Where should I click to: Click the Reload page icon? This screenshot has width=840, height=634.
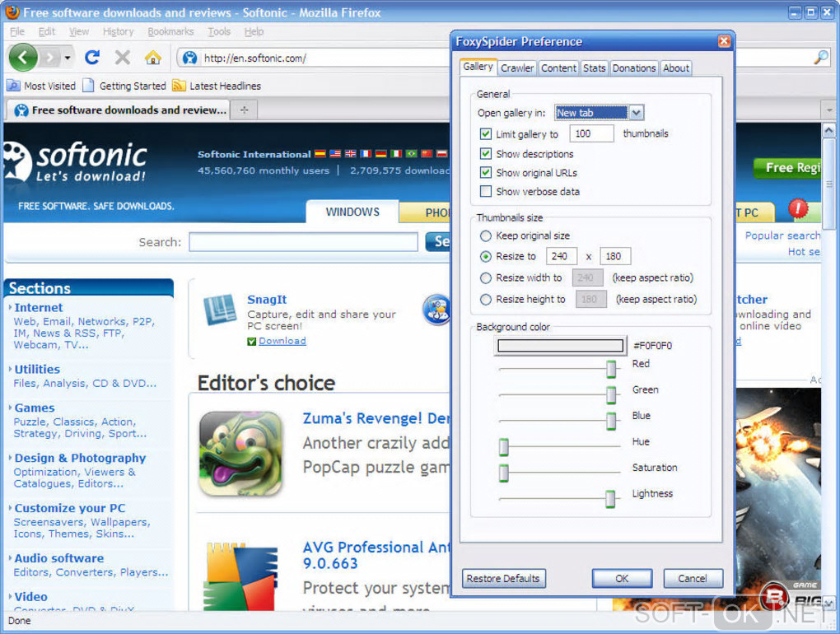coord(92,58)
